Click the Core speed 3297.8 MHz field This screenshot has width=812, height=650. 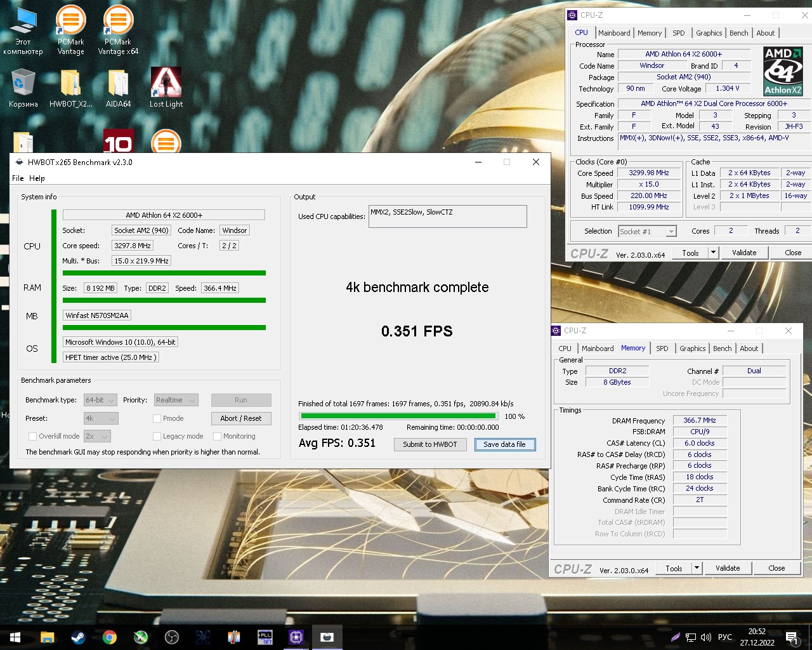pos(133,246)
